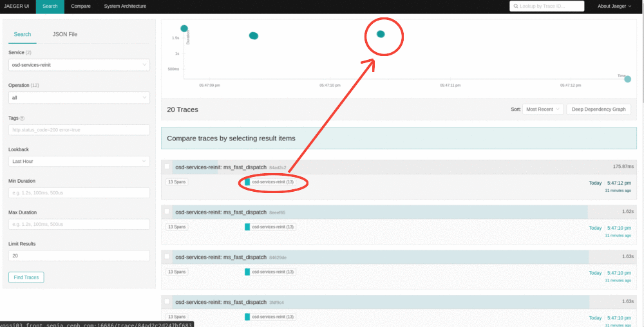Click the Tags help question-mark icon
This screenshot has width=644, height=327.
pyautogui.click(x=23, y=118)
